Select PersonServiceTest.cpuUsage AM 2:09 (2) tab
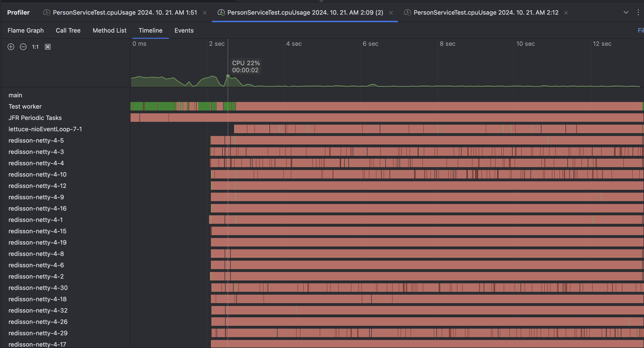 click(305, 13)
